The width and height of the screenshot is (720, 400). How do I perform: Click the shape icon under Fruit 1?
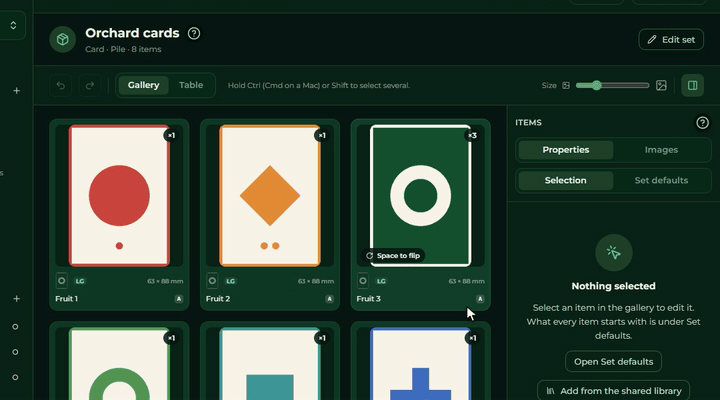62,281
